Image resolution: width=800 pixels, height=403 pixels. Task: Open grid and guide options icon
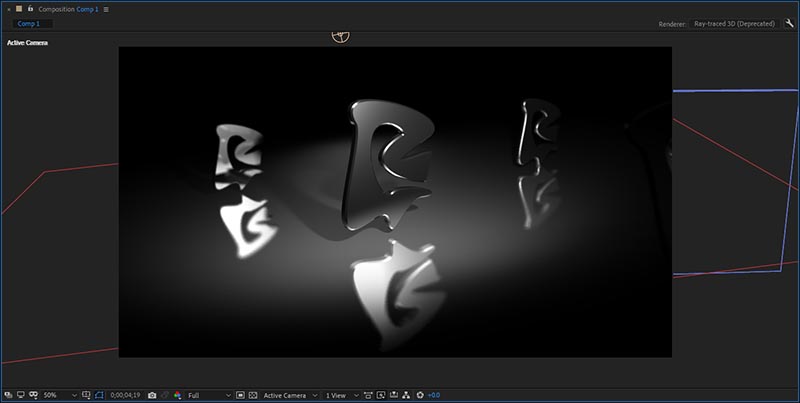coord(86,395)
